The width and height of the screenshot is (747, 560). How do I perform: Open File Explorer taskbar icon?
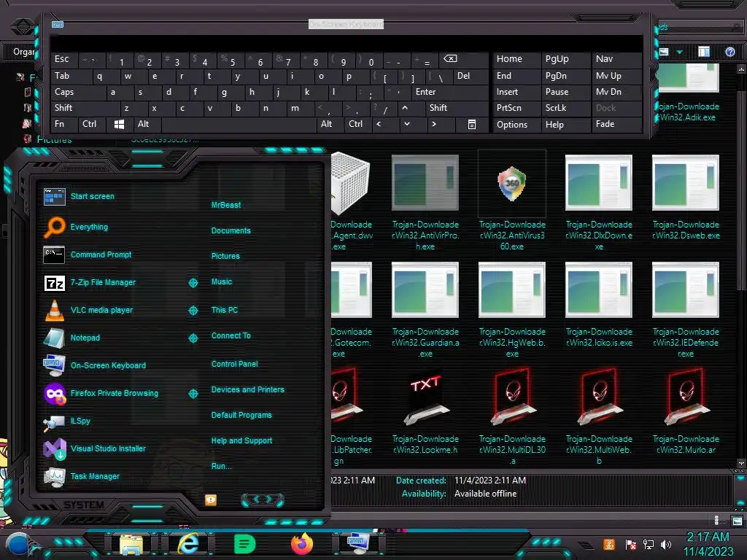131,544
